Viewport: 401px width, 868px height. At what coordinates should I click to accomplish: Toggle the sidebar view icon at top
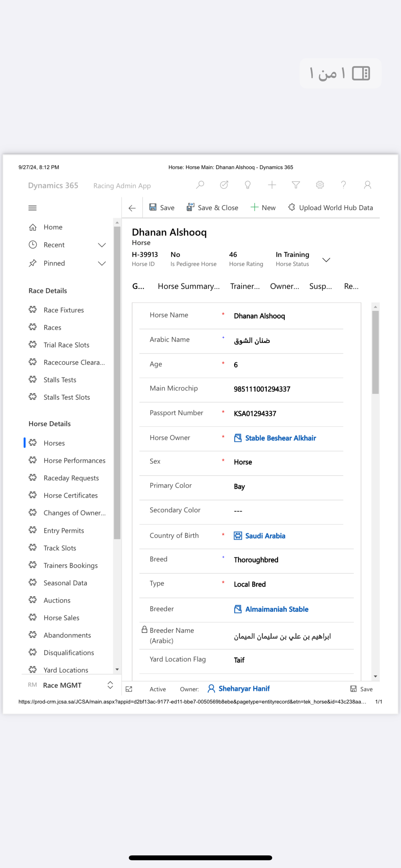pyautogui.click(x=361, y=73)
